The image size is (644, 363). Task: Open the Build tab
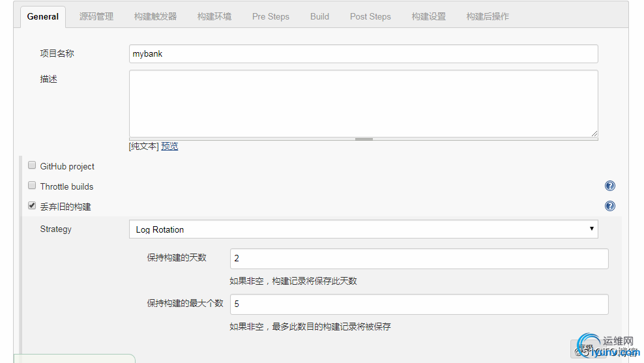pos(319,17)
